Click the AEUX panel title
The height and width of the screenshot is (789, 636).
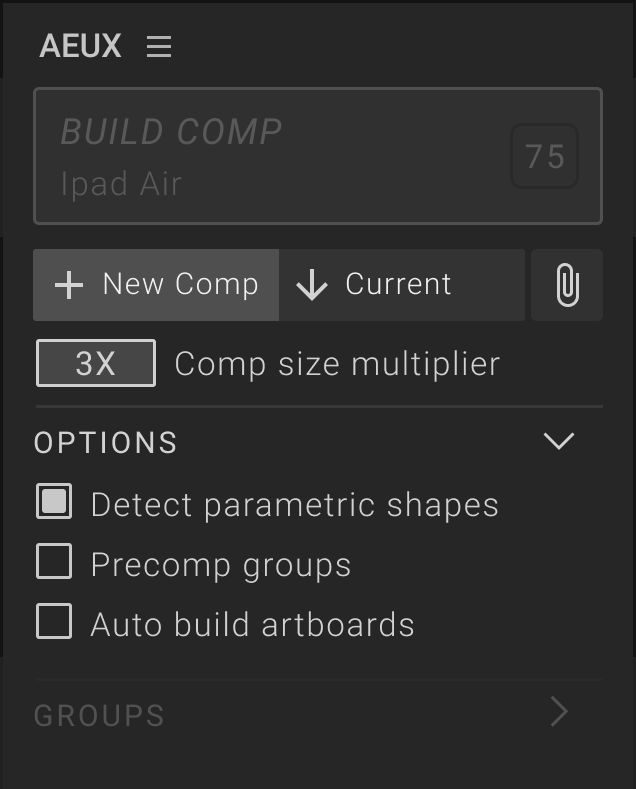(81, 46)
